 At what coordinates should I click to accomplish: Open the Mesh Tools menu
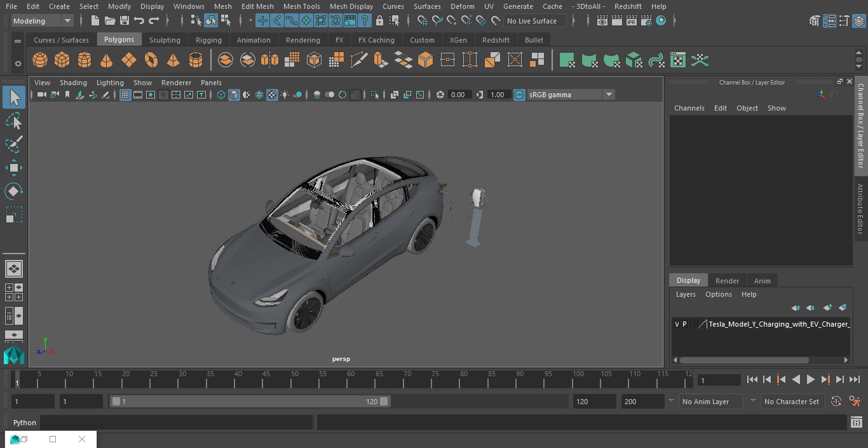301,6
